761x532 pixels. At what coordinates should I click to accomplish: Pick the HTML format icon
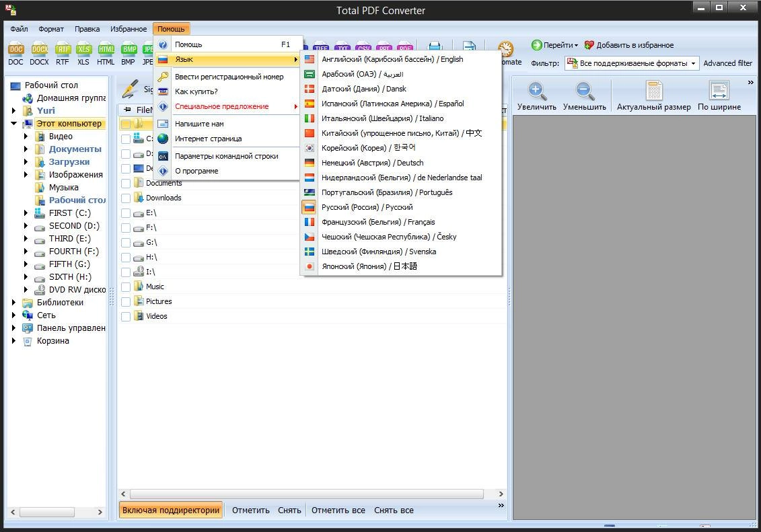pyautogui.click(x=106, y=50)
